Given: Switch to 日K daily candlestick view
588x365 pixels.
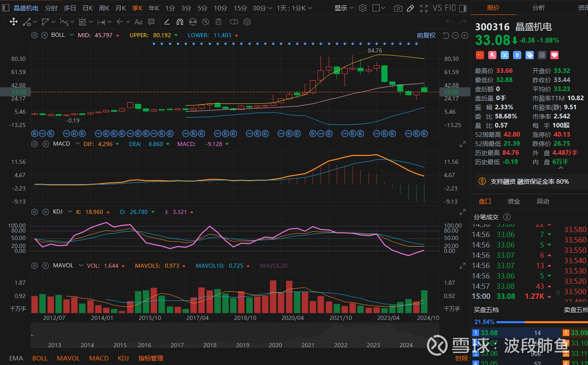Looking at the screenshot, I should (x=88, y=8).
